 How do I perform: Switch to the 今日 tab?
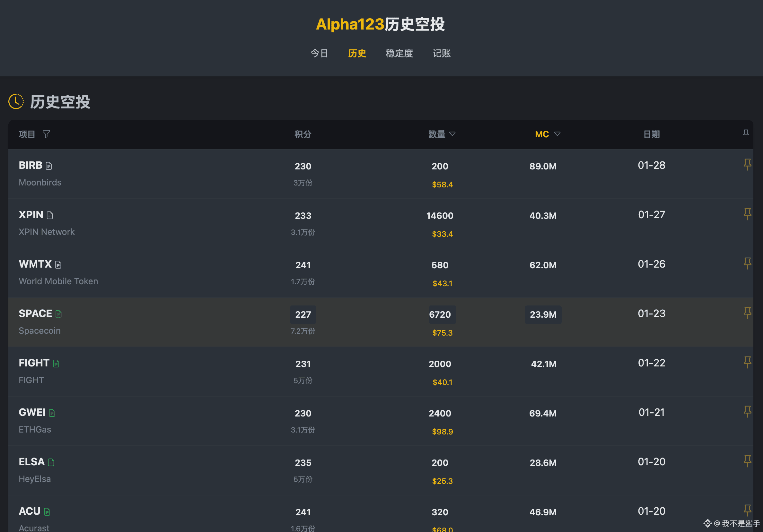pyautogui.click(x=319, y=53)
